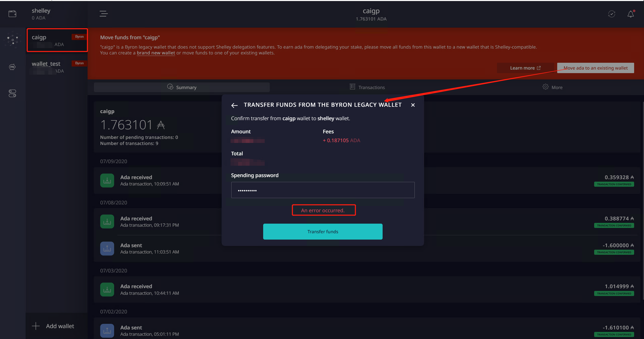Image resolution: width=644 pixels, height=339 pixels.
Task: Open the settings toggles icon in sidebar
Action: click(12, 93)
